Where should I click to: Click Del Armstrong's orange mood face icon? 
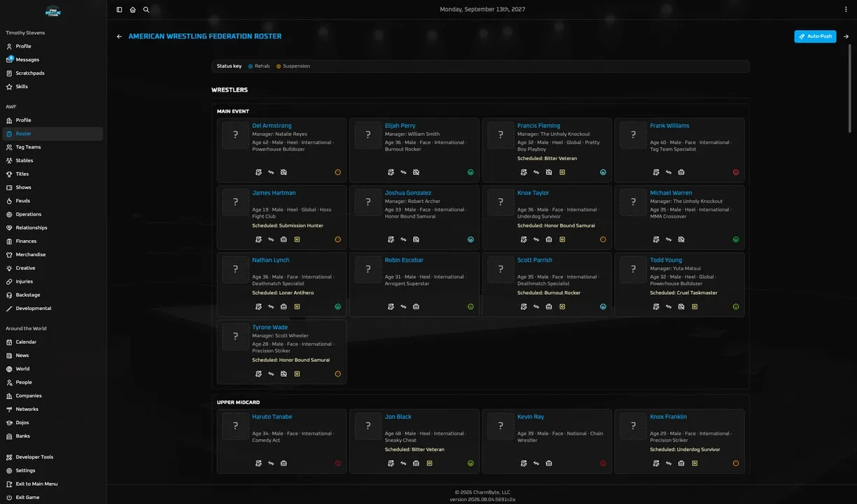click(337, 172)
